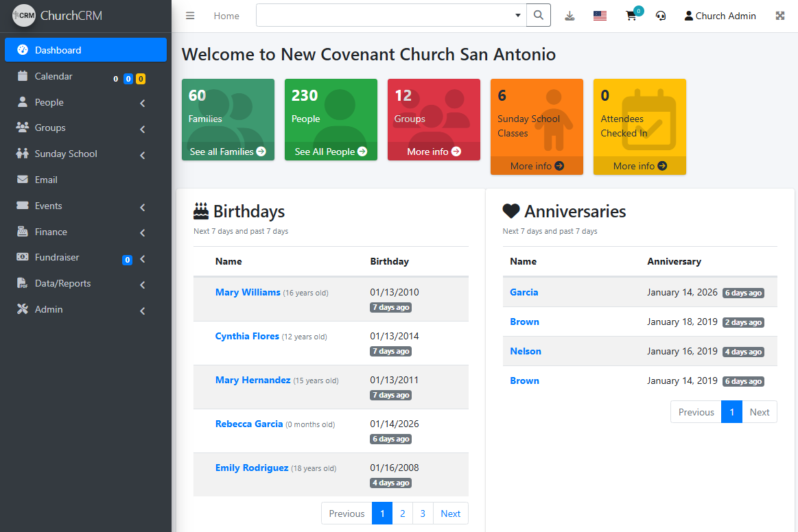798x532 pixels.
Task: Go to birthdays page 3
Action: pyautogui.click(x=423, y=513)
